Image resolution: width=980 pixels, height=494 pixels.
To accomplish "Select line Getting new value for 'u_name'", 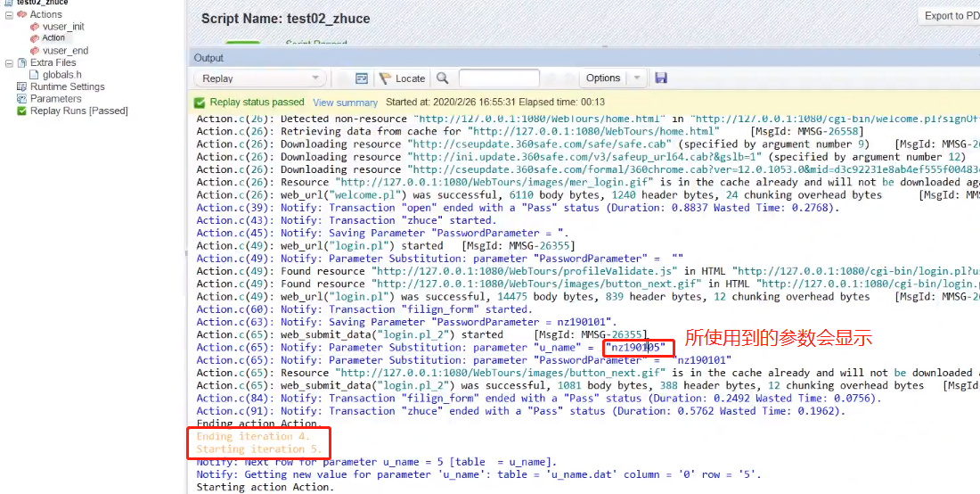I will click(x=478, y=474).
